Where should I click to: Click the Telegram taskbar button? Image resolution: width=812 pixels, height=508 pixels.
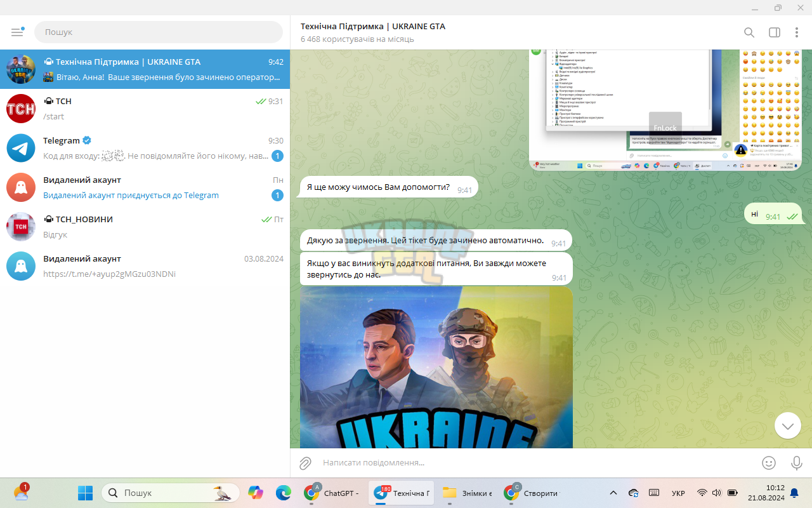[x=402, y=493]
